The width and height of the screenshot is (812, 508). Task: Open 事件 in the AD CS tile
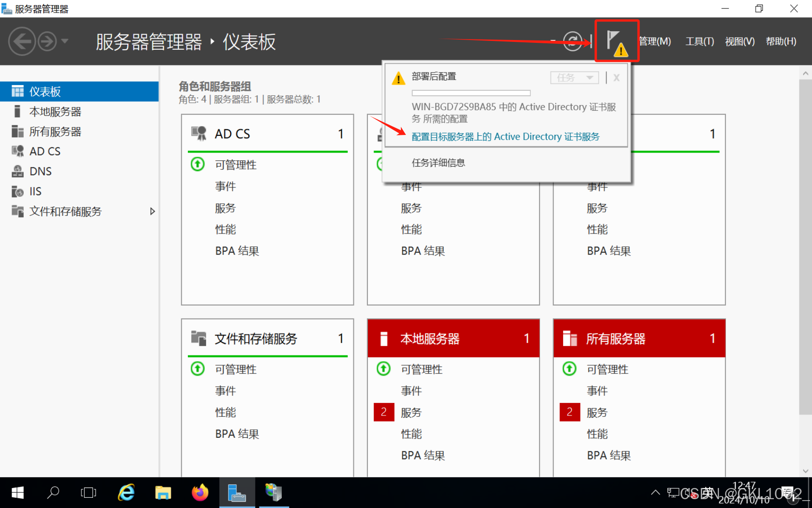(x=225, y=186)
